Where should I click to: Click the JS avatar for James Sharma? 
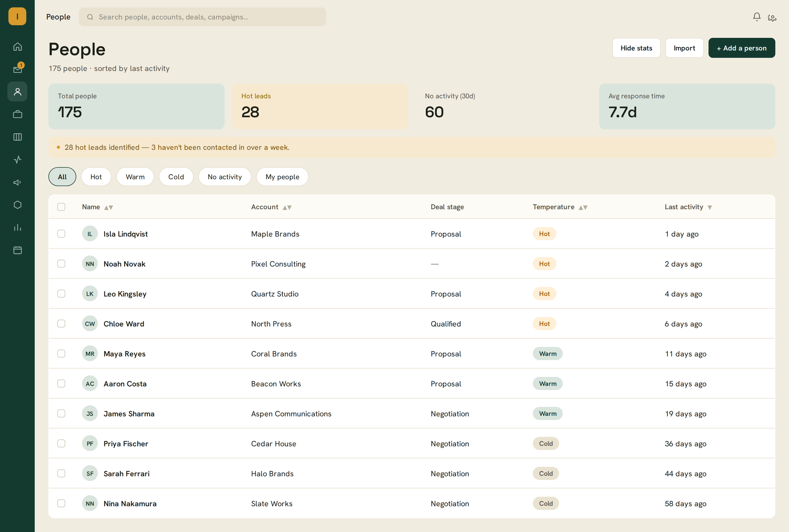90,414
